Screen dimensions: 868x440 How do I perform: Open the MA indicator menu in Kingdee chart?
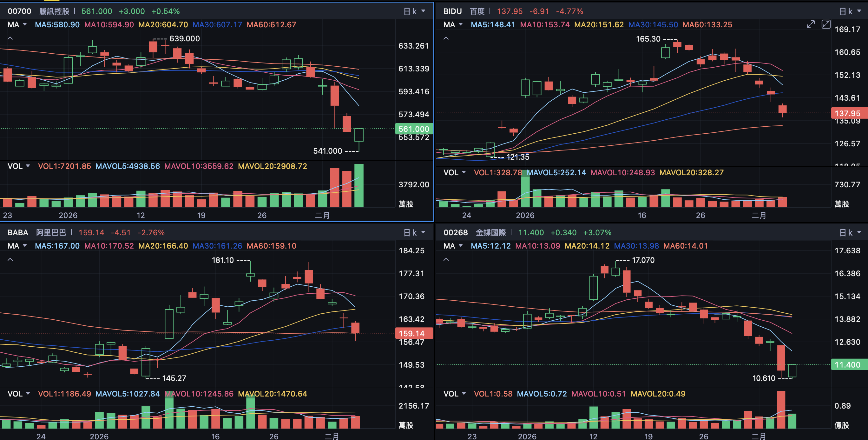[452, 246]
